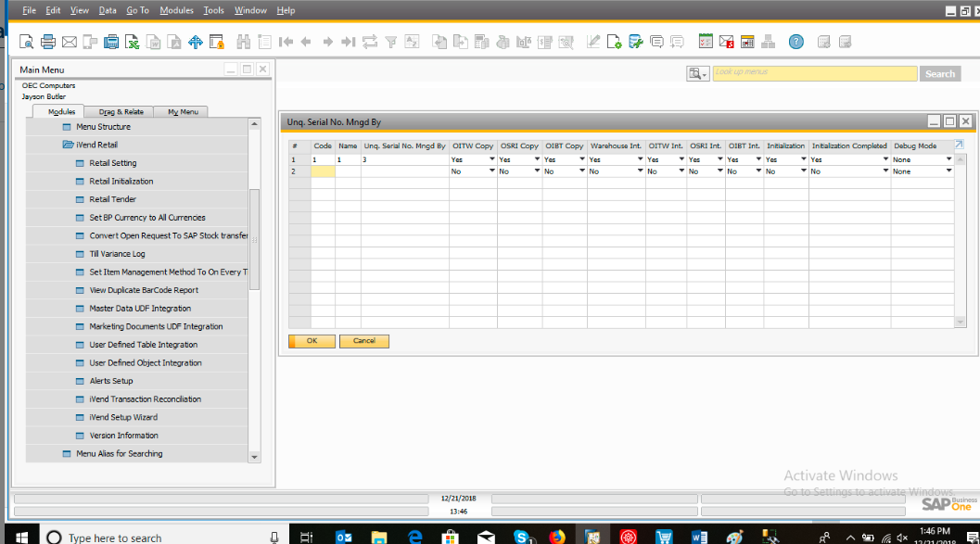Screen dimensions: 980x544
Task: Lock the screen using the padlock icon
Action: 217,42
